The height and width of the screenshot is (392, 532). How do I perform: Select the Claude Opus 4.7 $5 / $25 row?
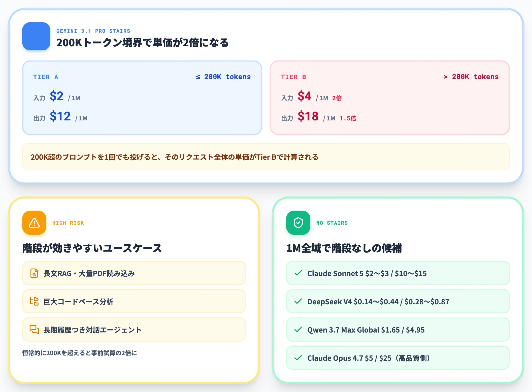pos(398,358)
